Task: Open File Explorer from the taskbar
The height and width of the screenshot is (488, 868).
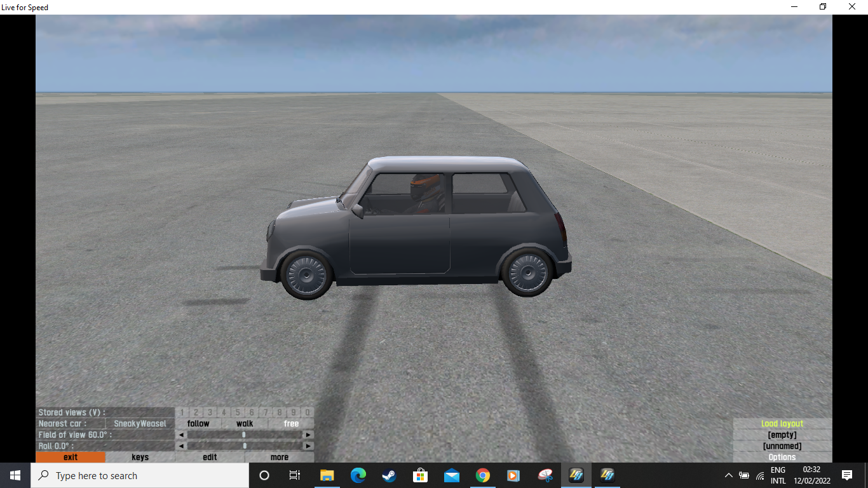Action: tap(327, 475)
